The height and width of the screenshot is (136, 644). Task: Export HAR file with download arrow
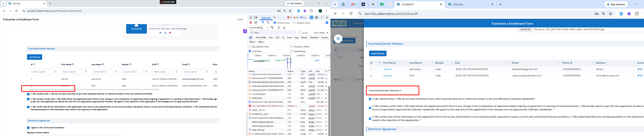(284, 28)
